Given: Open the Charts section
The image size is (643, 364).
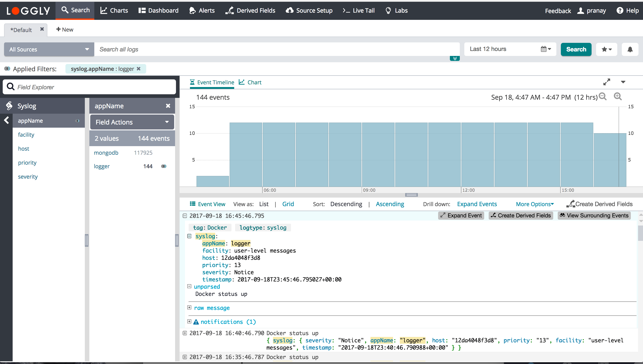Looking at the screenshot, I should 114,10.
